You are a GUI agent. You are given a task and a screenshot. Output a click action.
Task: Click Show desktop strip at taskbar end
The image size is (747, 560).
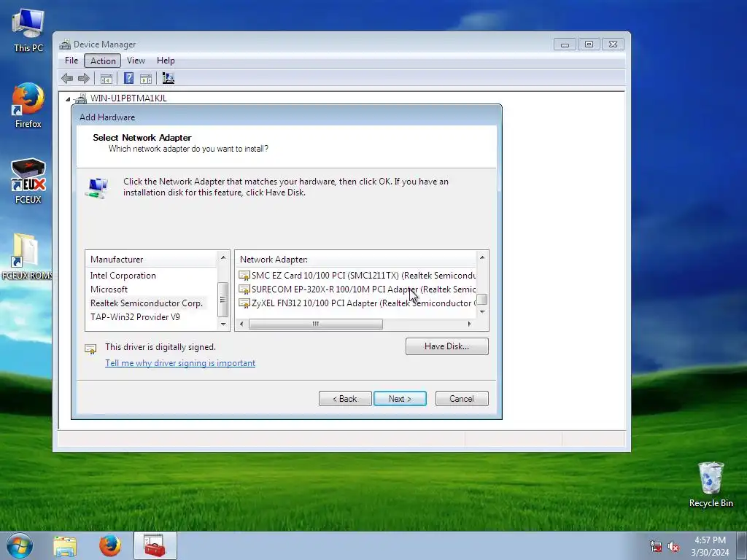click(742, 545)
